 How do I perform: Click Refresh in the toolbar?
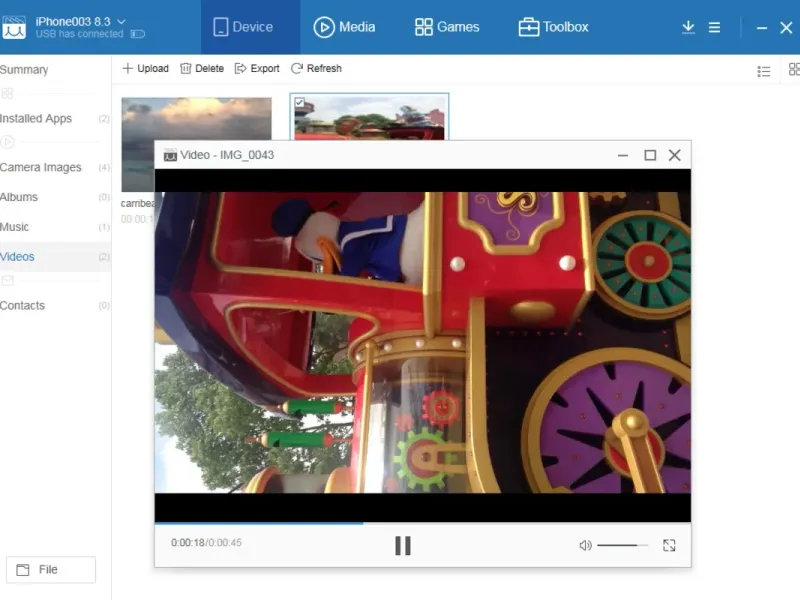(316, 68)
